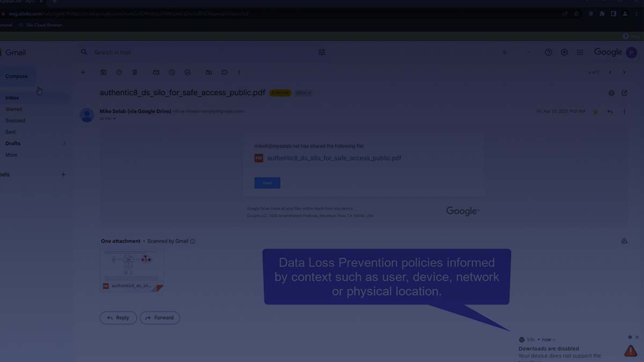Click the Gmail logo

[x=13, y=53]
